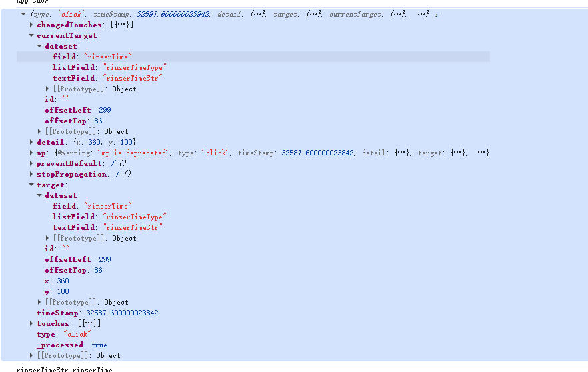Screen dimensions: 588x372
Task: Collapse the target property
Action: coord(32,185)
